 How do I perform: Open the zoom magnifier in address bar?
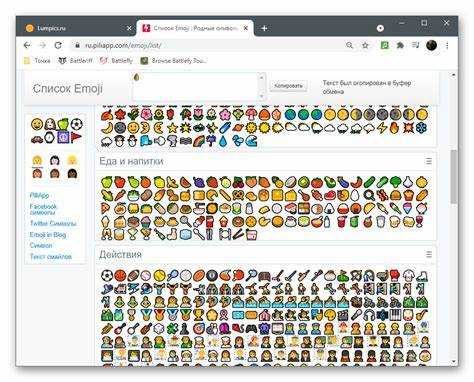(349, 45)
